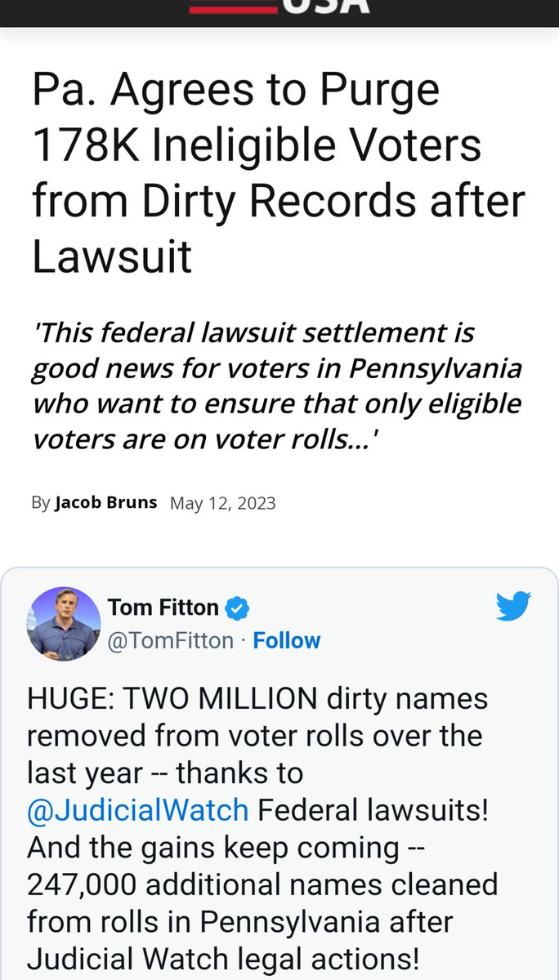Open the @JudicialWatch mention link
The height and width of the screenshot is (980, 559).
[137, 809]
